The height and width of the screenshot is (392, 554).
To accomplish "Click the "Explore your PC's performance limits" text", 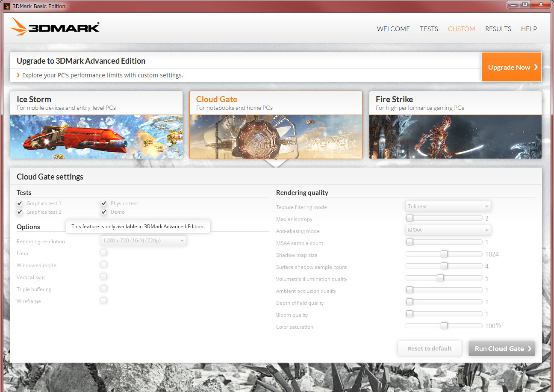I will pos(103,75).
